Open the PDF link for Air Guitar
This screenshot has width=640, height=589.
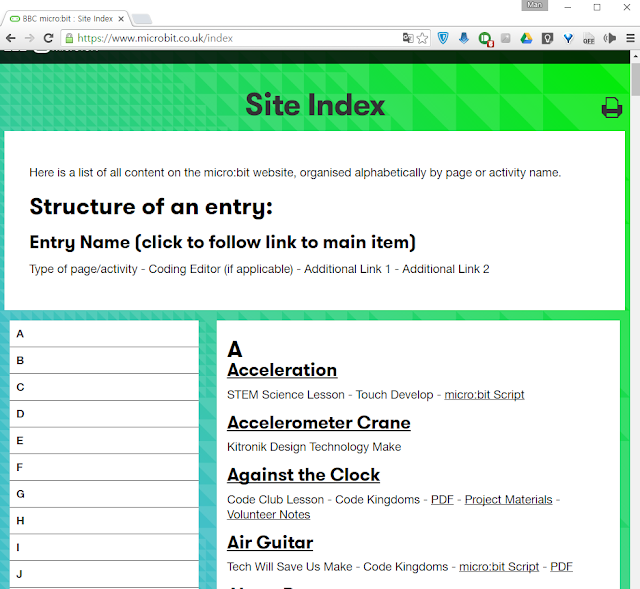point(561,567)
